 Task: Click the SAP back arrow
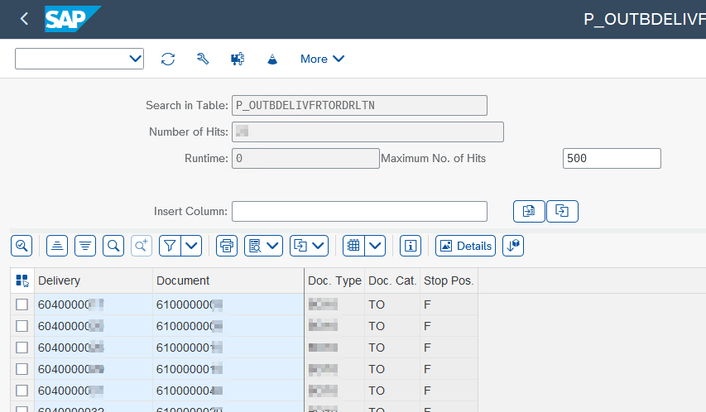coord(24,18)
